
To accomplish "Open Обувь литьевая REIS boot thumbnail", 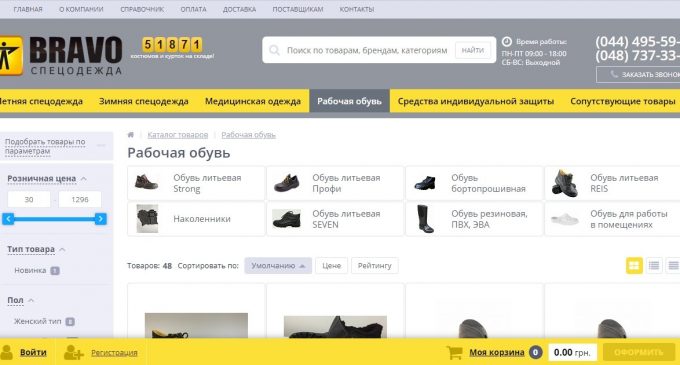I will pos(565,183).
